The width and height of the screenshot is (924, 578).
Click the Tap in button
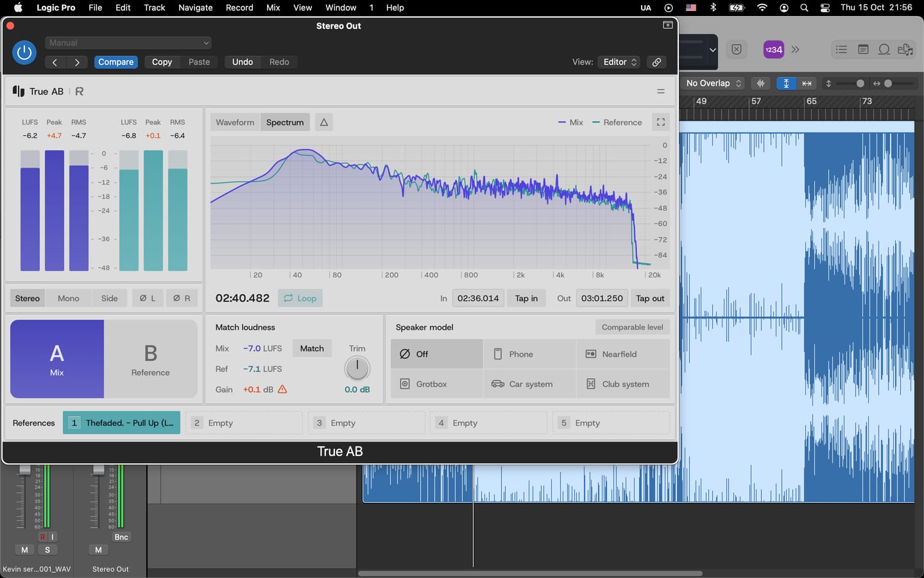(x=526, y=298)
